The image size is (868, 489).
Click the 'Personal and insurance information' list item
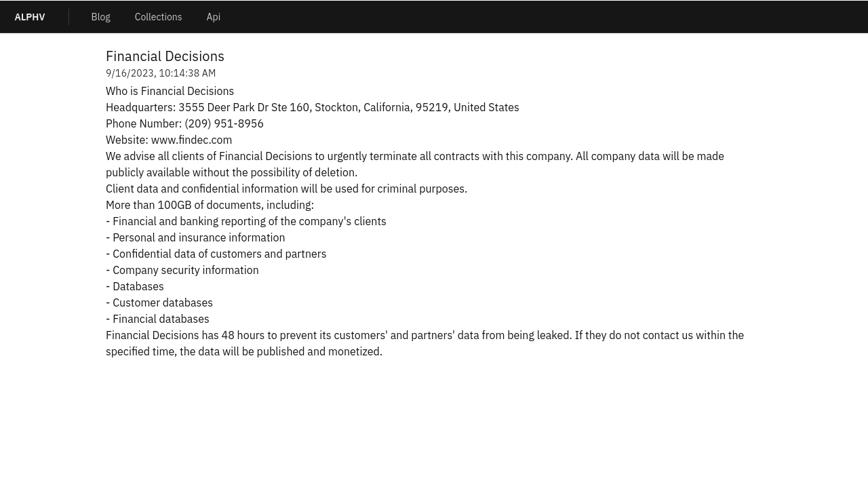195,237
